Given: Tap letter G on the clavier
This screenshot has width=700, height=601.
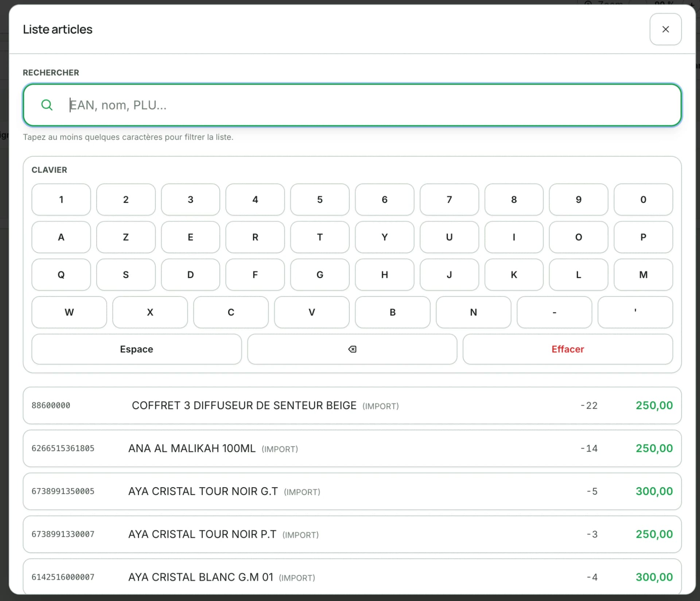Looking at the screenshot, I should [320, 275].
